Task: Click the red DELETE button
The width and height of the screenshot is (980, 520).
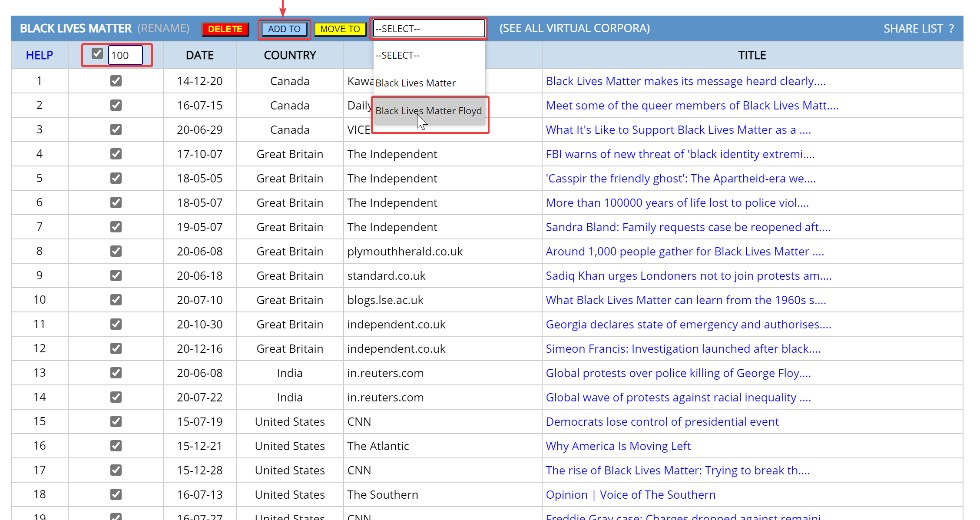Action: pos(225,29)
